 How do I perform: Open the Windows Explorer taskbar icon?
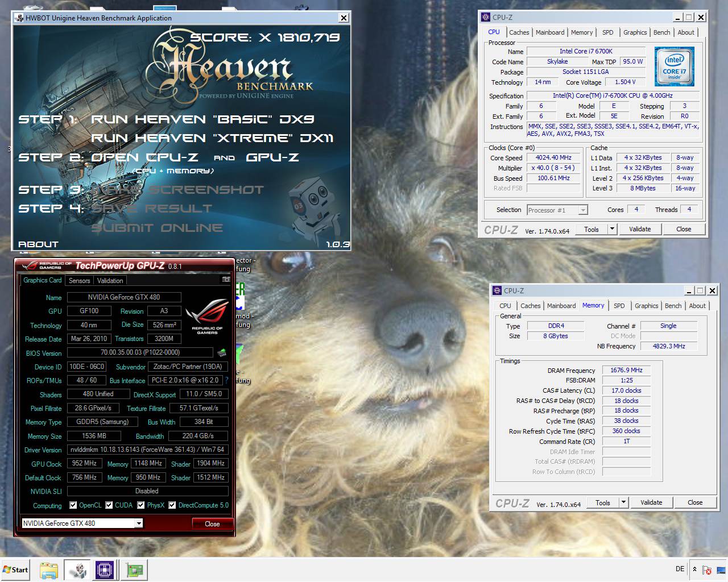[49, 569]
